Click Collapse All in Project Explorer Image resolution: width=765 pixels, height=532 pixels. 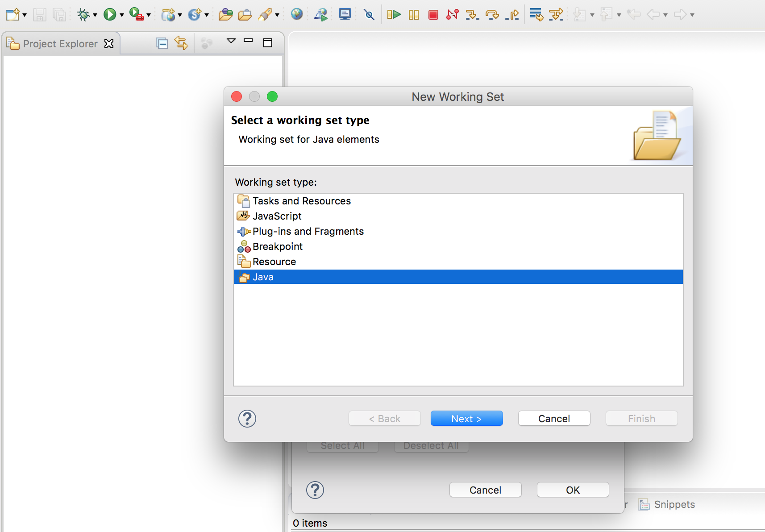pyautogui.click(x=162, y=43)
